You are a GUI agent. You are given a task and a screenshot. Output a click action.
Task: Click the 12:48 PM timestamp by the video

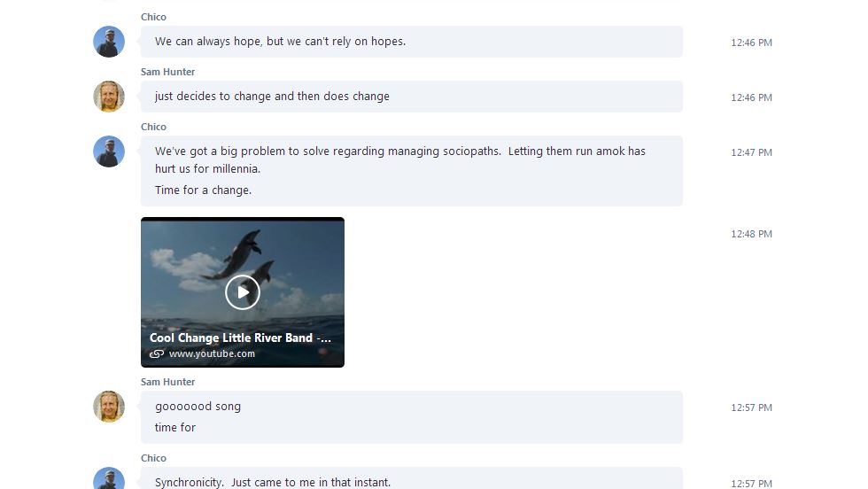[751, 234]
